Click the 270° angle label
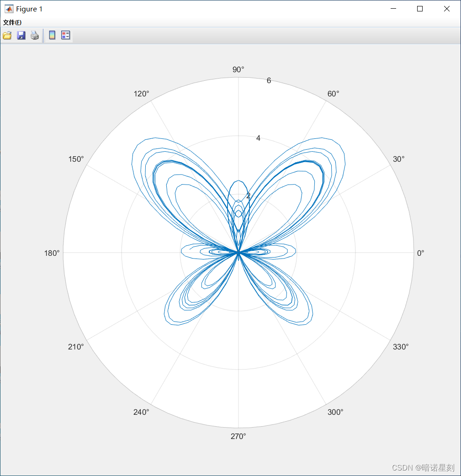 click(238, 437)
